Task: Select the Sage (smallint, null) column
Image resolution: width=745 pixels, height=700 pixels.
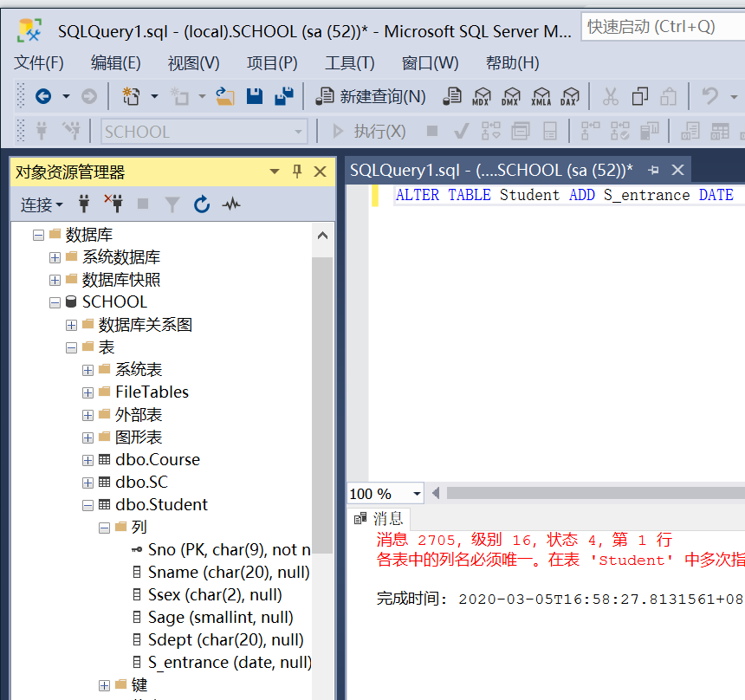Action: pyautogui.click(x=213, y=618)
